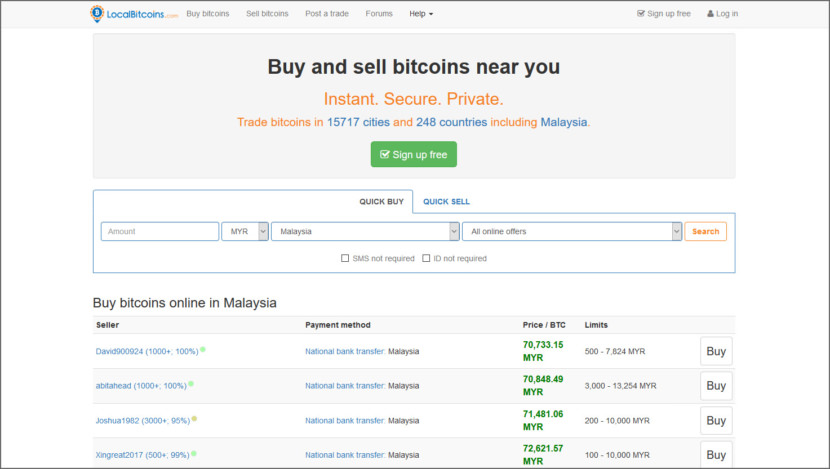Click the Price / BTC column header
This screenshot has height=469, width=830.
tap(544, 325)
